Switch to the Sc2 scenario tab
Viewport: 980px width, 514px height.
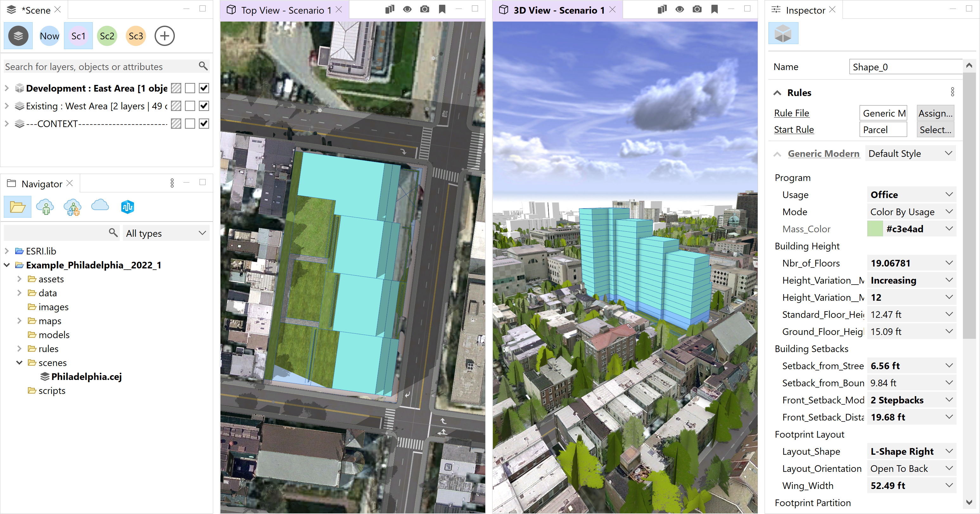[x=108, y=35]
